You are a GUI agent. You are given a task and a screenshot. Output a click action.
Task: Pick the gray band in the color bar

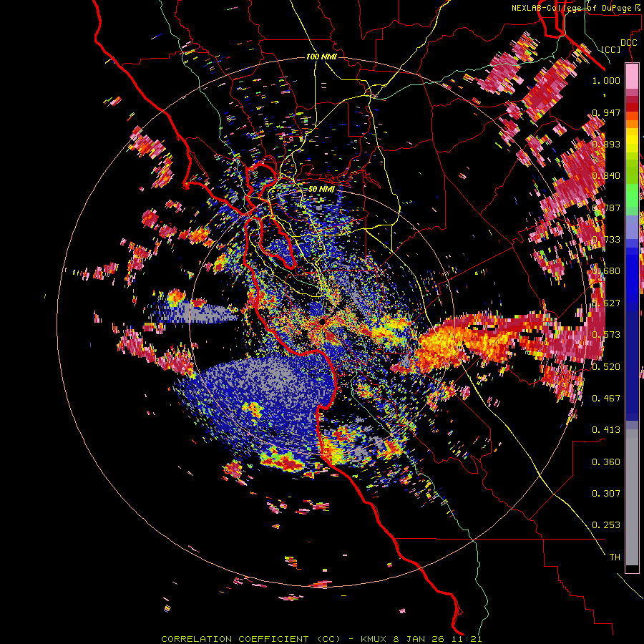point(632,497)
